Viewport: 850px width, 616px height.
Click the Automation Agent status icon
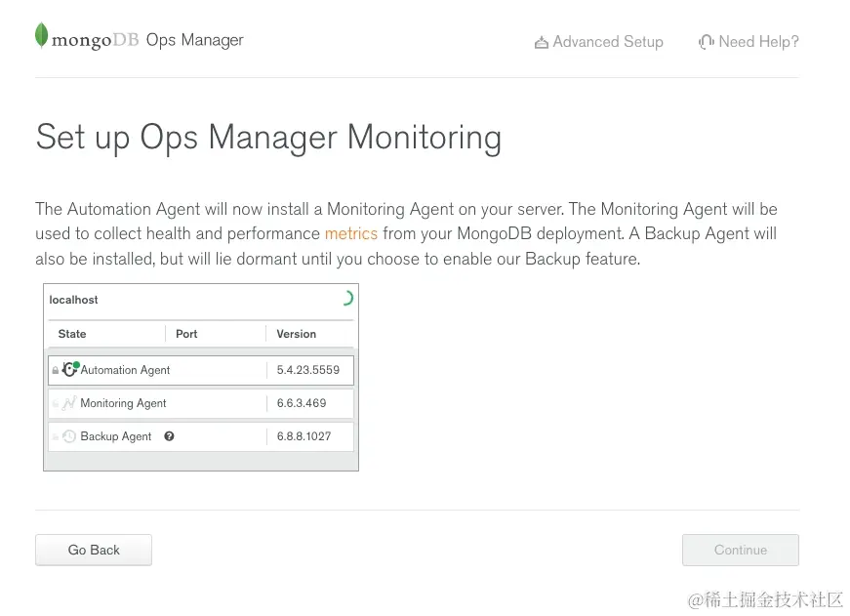click(x=70, y=369)
